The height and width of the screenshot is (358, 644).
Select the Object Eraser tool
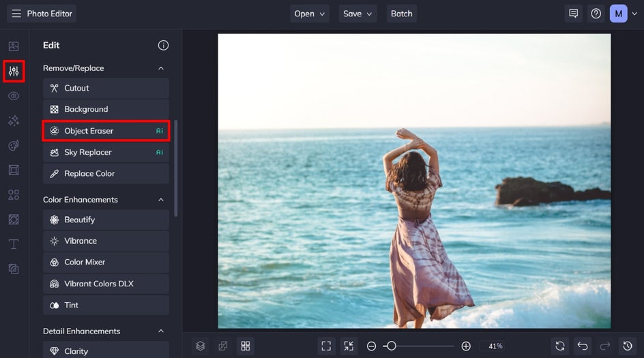(106, 131)
